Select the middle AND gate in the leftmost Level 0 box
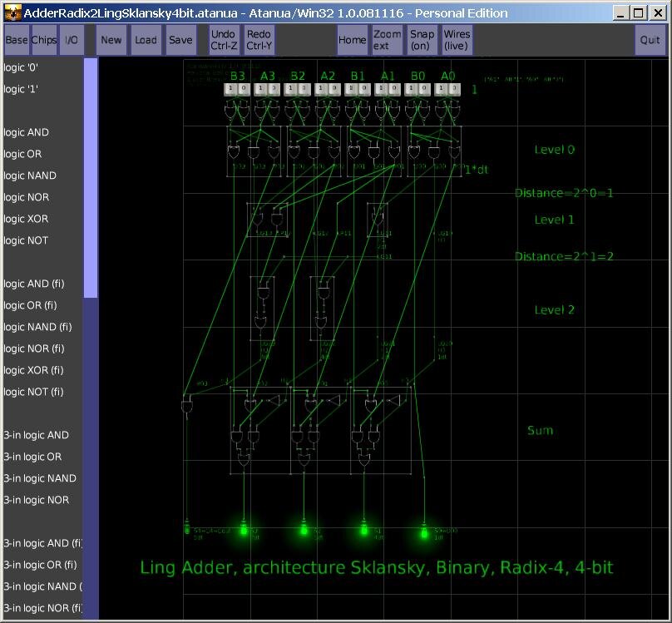Viewport: 672px width, 623px height. click(254, 152)
